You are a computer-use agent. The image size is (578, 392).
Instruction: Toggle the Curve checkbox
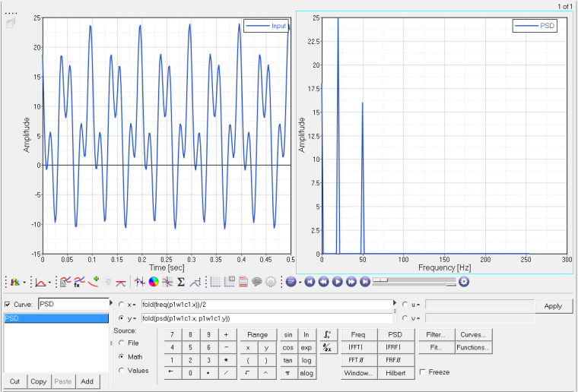point(8,304)
